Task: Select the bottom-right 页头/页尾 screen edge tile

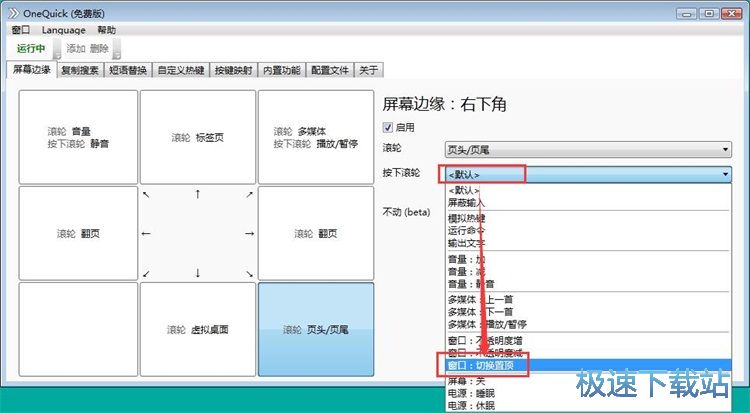Action: [316, 329]
